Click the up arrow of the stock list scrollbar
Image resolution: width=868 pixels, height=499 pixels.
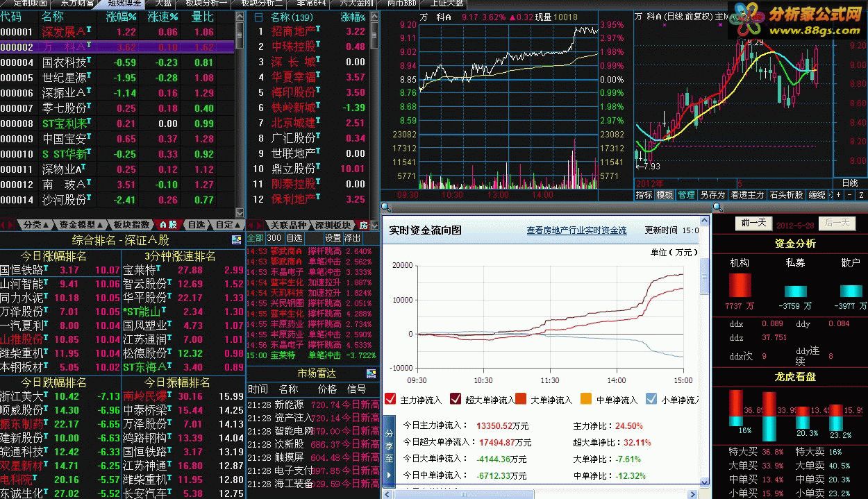point(240,15)
